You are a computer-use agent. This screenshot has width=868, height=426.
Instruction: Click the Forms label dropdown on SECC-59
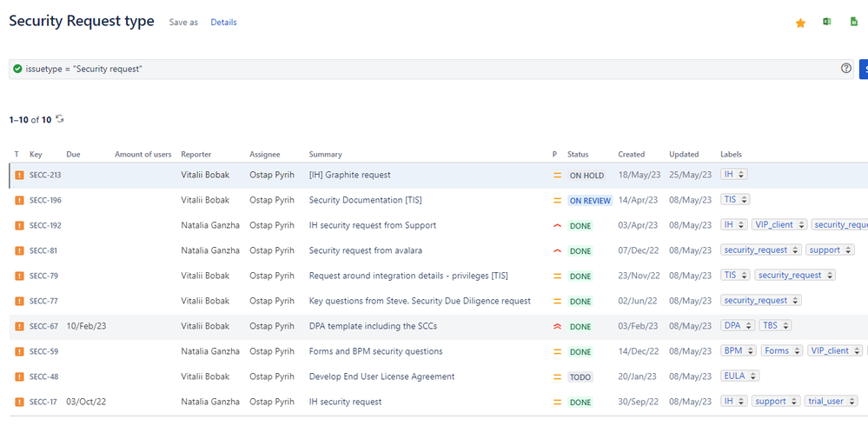tap(782, 350)
